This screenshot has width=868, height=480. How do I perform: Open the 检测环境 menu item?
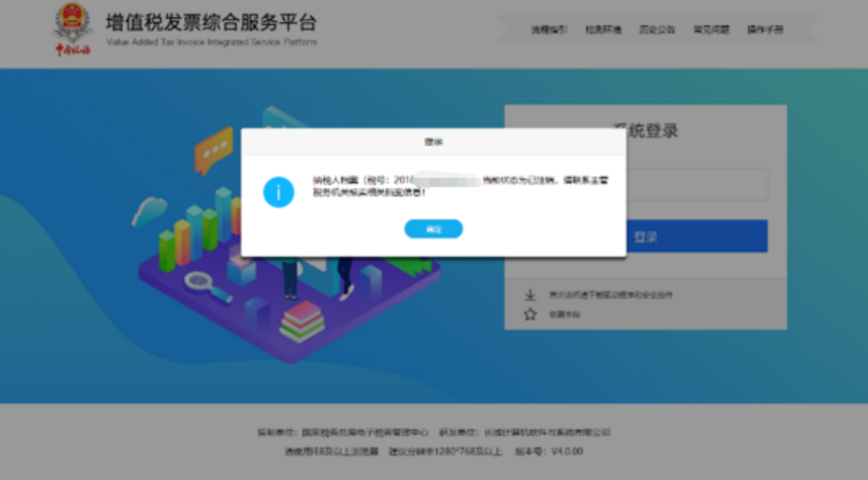(x=603, y=30)
